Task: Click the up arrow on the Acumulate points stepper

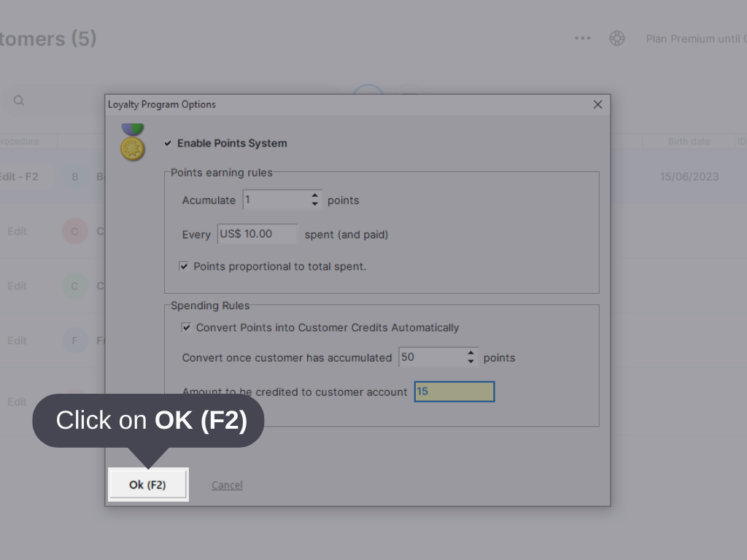Action: (314, 195)
